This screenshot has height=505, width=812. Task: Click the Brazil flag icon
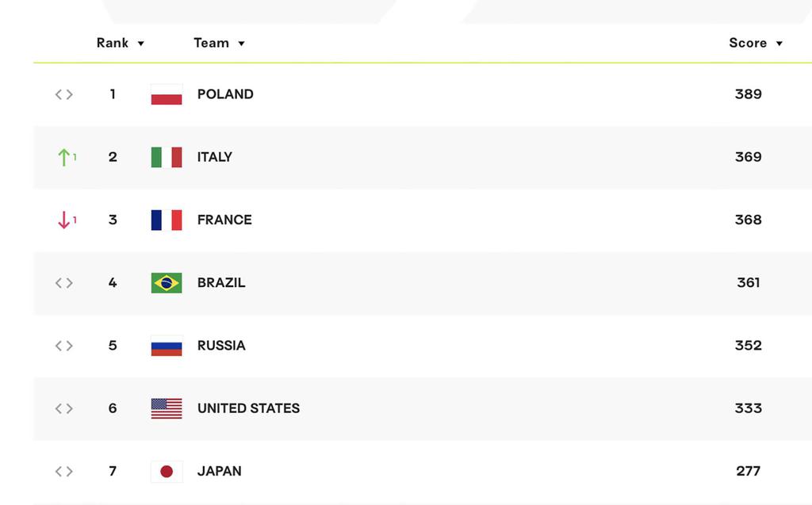click(167, 283)
